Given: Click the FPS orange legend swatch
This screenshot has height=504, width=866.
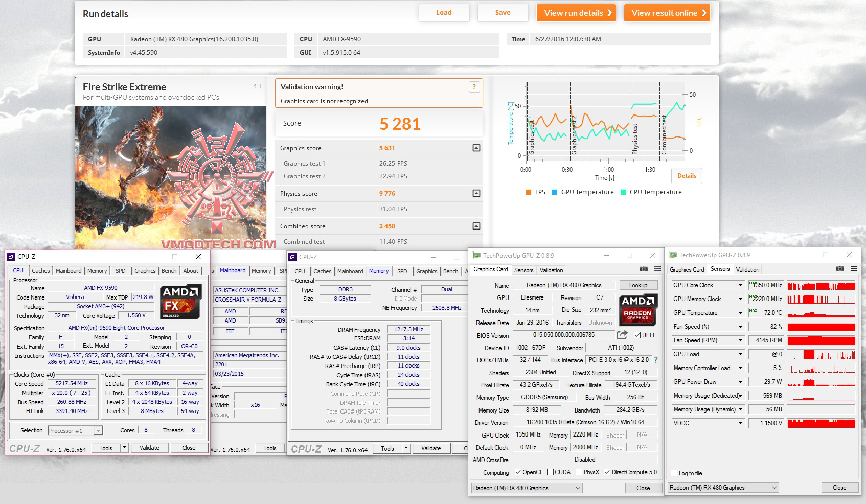Looking at the screenshot, I should (x=529, y=192).
